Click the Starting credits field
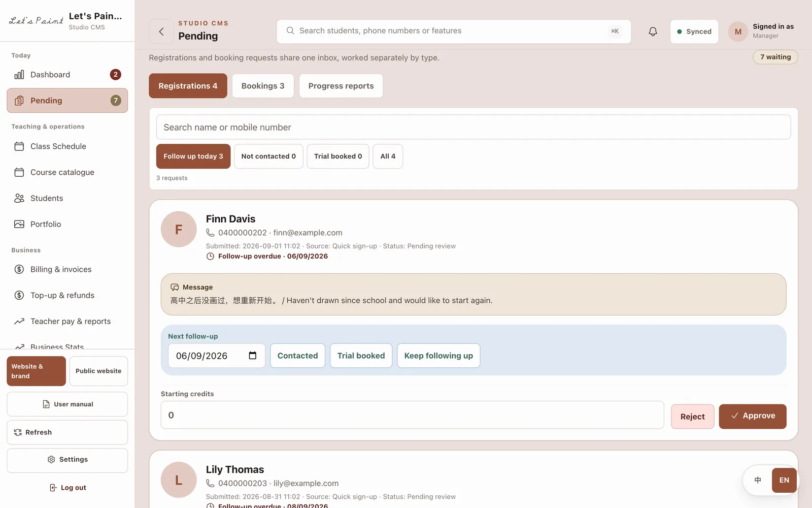 [412, 415]
